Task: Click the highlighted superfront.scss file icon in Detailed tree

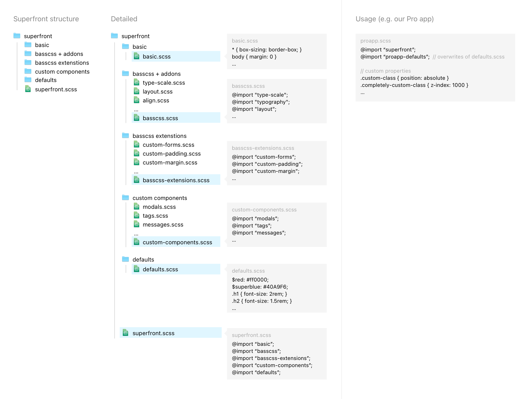Action: 125,333
